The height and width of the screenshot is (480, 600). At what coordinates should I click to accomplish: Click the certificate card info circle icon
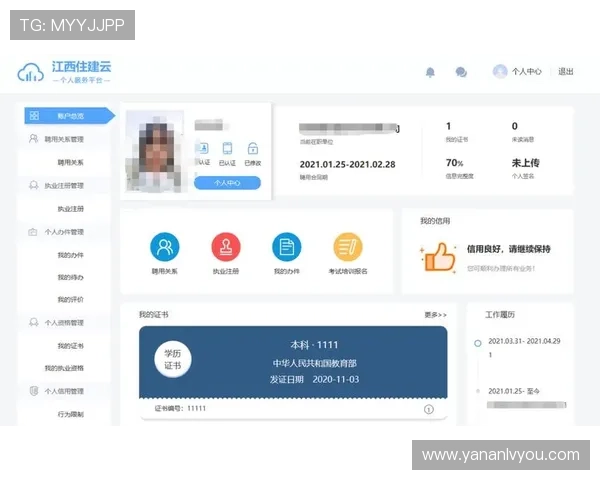click(x=429, y=410)
